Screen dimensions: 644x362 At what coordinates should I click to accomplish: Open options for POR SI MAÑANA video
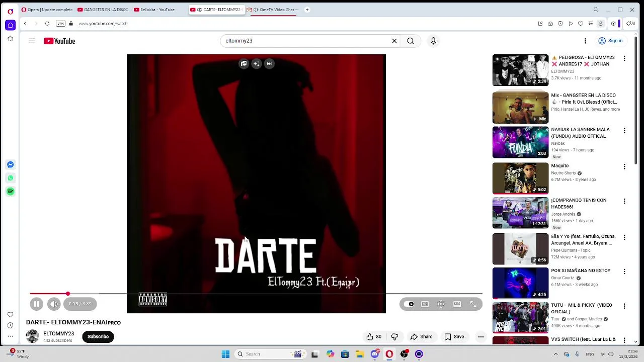point(624,271)
